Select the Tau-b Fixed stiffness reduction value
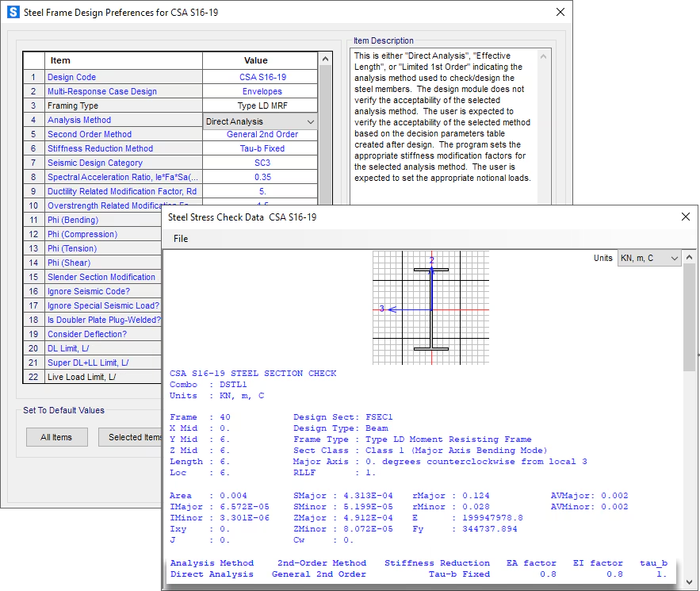Screen dimensions: 700x591 pyautogui.click(x=262, y=148)
